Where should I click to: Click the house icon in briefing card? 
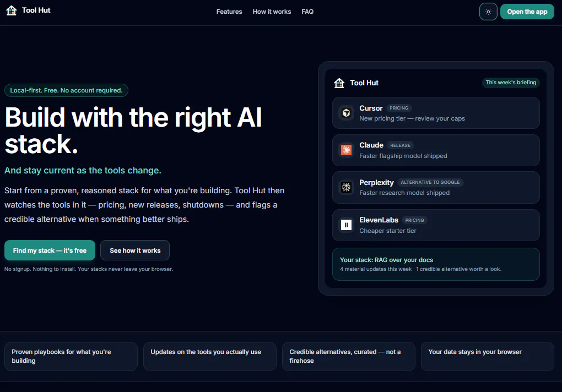(x=339, y=83)
